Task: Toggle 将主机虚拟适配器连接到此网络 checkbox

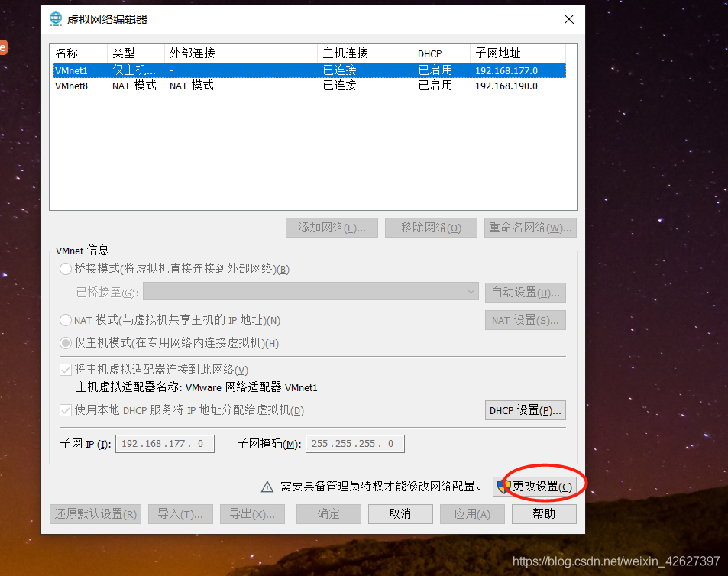Action: click(x=66, y=370)
